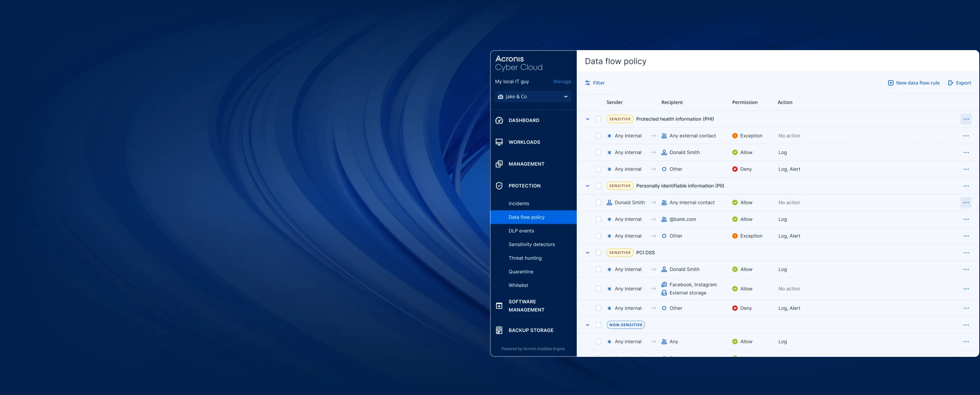The height and width of the screenshot is (395, 980).
Task: Export the data flow policy
Action: point(959,83)
